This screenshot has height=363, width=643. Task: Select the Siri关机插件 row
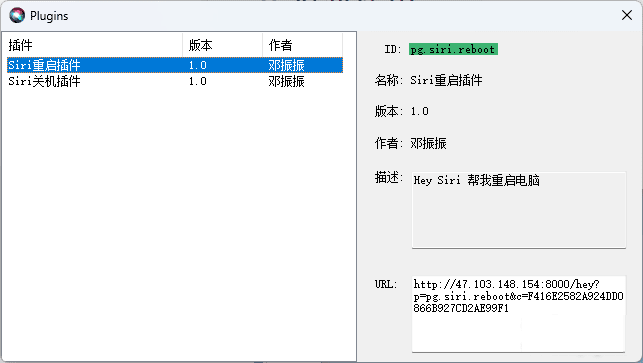click(175, 81)
